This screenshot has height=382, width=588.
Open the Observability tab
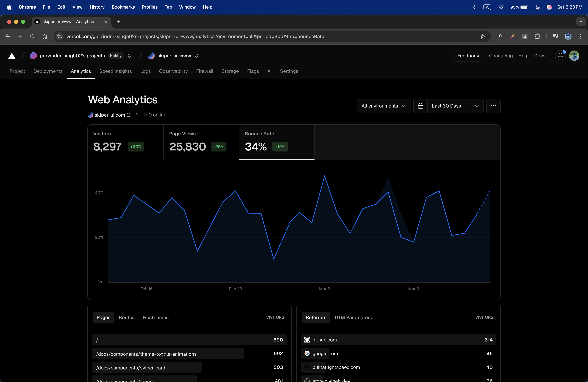[173, 71]
